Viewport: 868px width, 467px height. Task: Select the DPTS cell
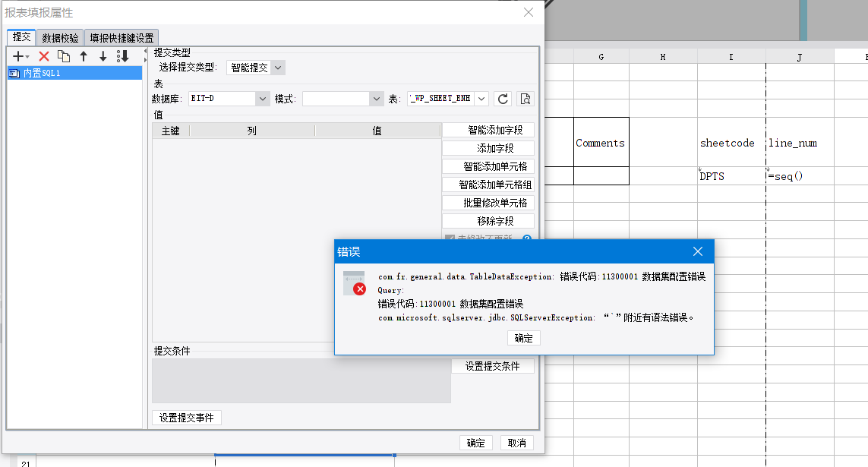[731, 176]
